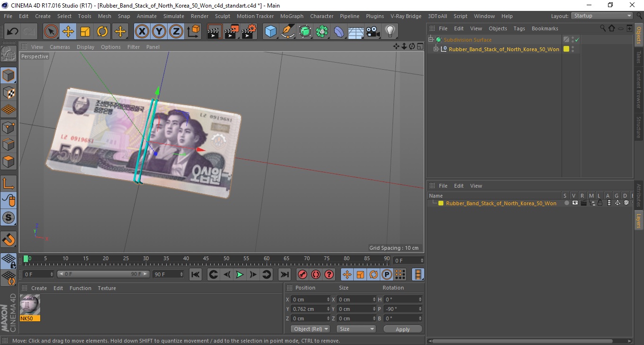Toggle X axis lock
The image size is (644, 345).
coord(142,32)
